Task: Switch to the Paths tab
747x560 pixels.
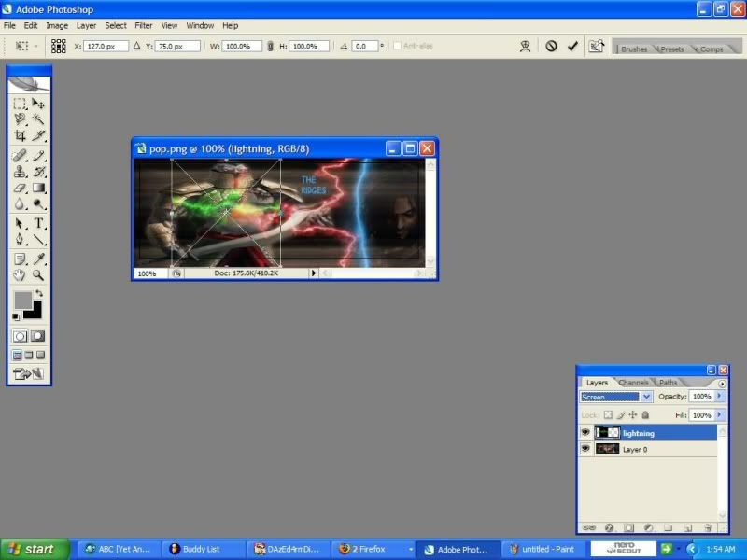Action: click(668, 383)
